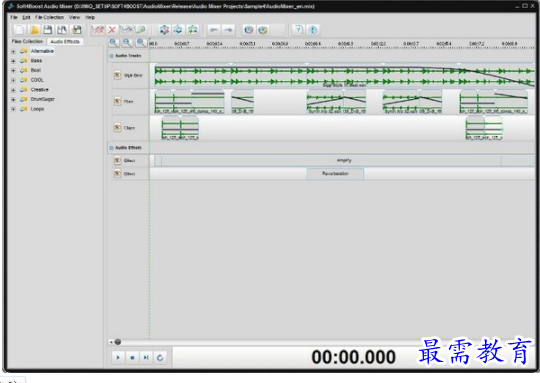
Task: Click the puzzle piece add-track toolbar icon
Action: (164, 30)
